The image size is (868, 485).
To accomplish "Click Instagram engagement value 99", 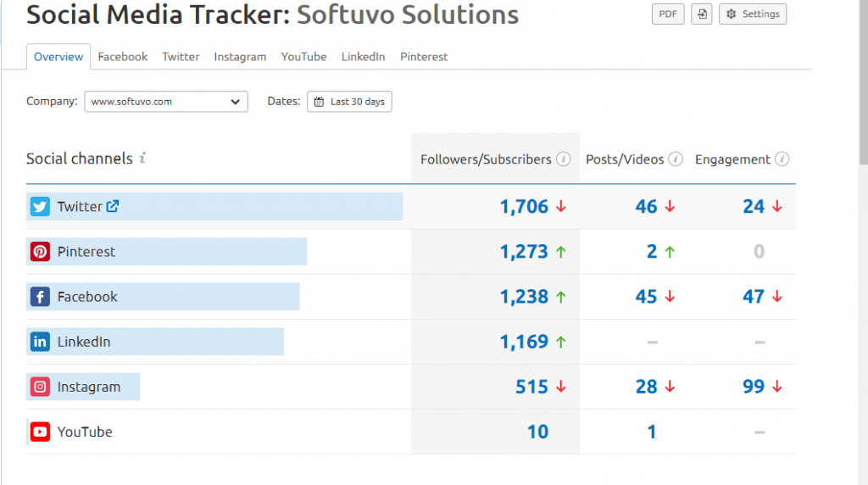I will [x=754, y=387].
